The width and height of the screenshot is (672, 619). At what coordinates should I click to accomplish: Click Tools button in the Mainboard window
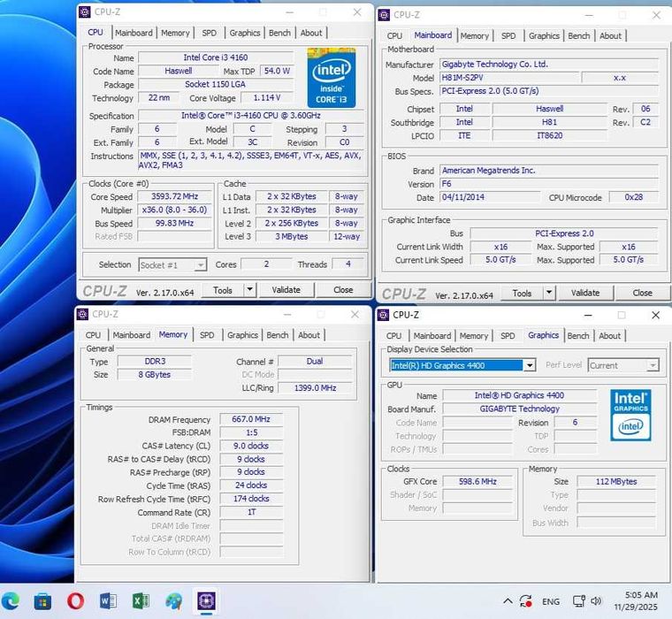pyautogui.click(x=522, y=293)
